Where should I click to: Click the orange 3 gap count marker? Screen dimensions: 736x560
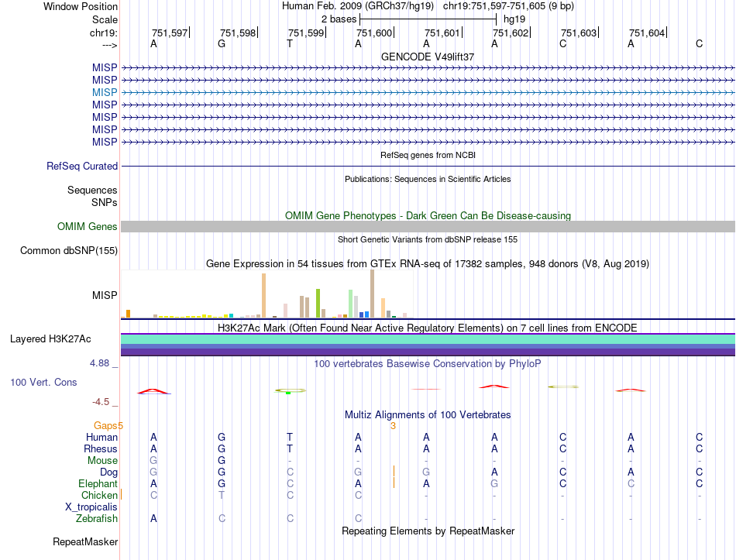[x=393, y=426]
